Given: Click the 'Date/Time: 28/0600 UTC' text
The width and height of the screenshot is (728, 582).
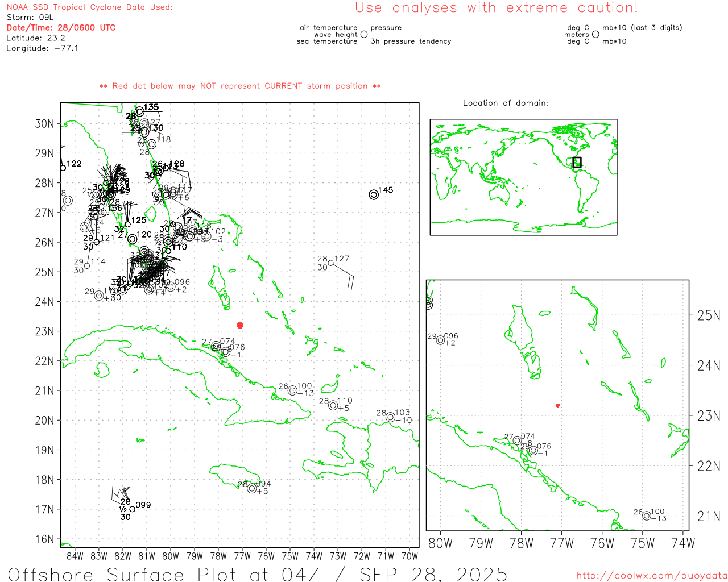Looking at the screenshot, I should tap(61, 27).
